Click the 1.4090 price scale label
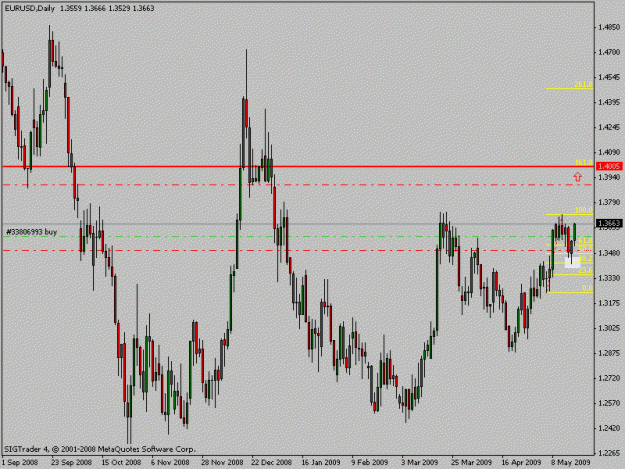 click(x=609, y=152)
